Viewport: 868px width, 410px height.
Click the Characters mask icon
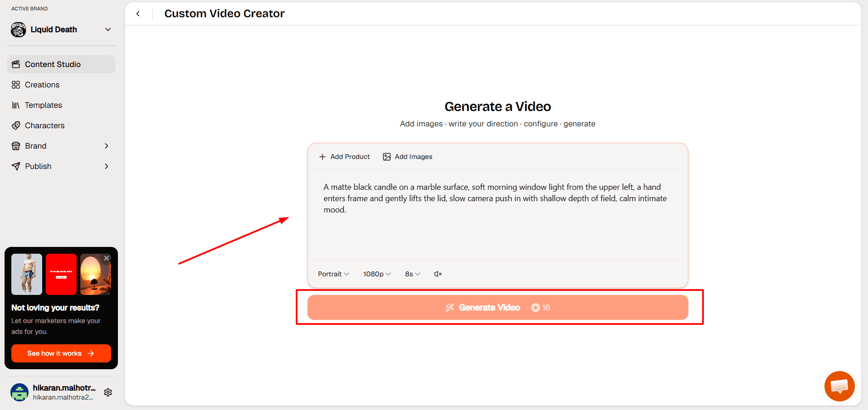coord(16,125)
